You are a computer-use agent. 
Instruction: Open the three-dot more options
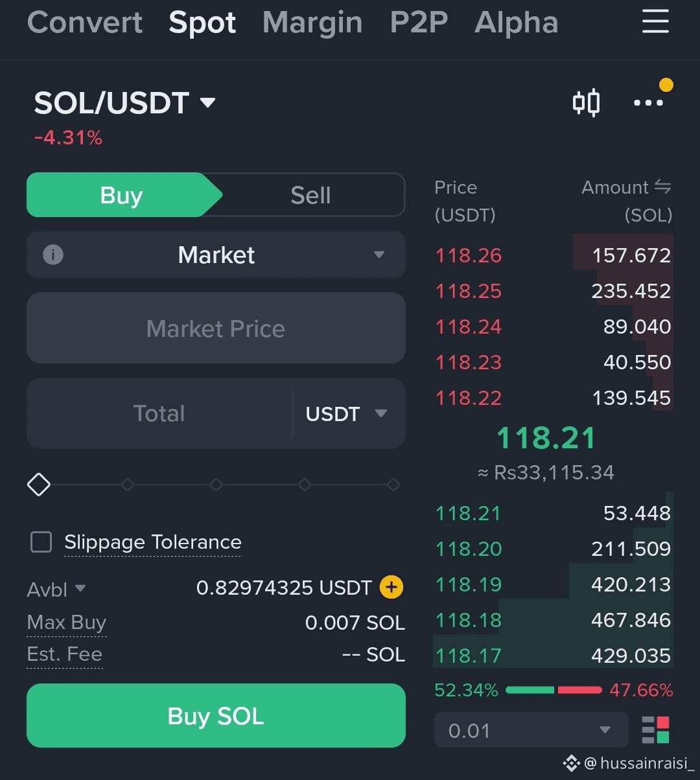648,103
